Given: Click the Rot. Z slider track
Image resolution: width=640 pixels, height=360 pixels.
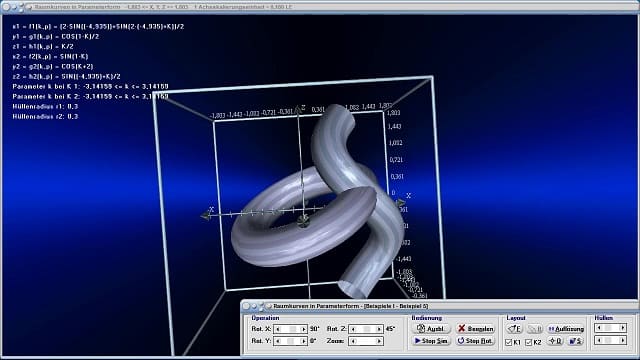Looking at the screenshot, I should (366, 329).
